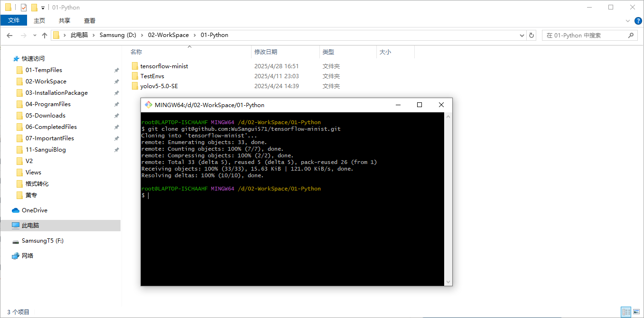
Task: Click the git clone command line in terminal
Action: pos(241,129)
